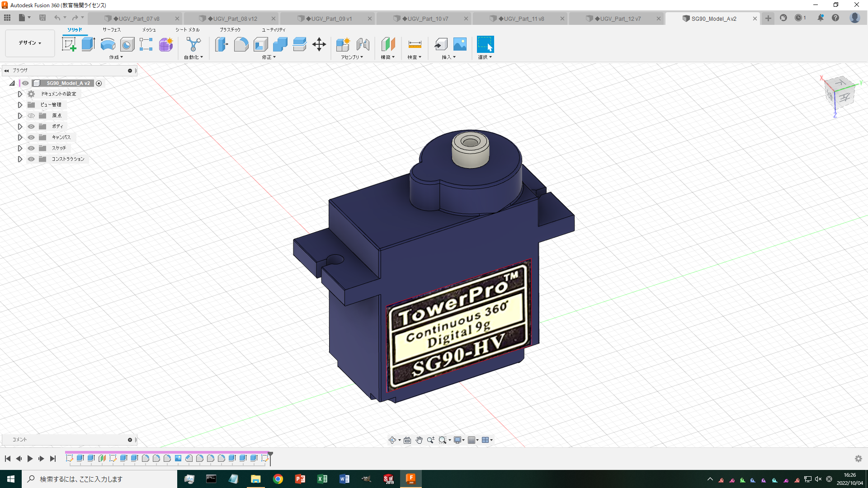
Task: Switch to the シート メタル tab
Action: coord(188,30)
